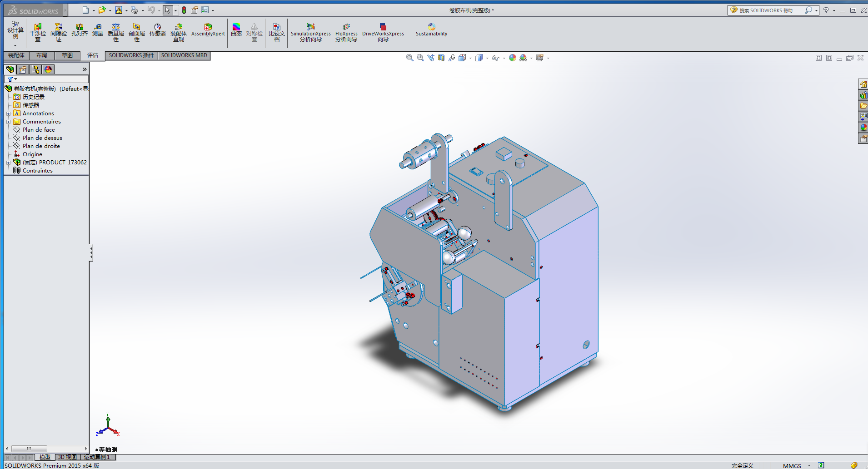
Task: Open the DisplayManager color ball tab
Action: (x=48, y=69)
